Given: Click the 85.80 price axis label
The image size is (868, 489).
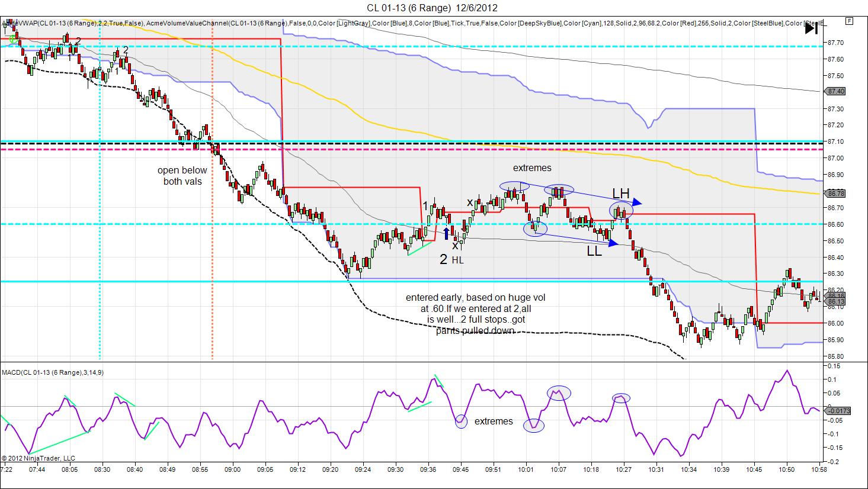Looking at the screenshot, I should pyautogui.click(x=836, y=356).
